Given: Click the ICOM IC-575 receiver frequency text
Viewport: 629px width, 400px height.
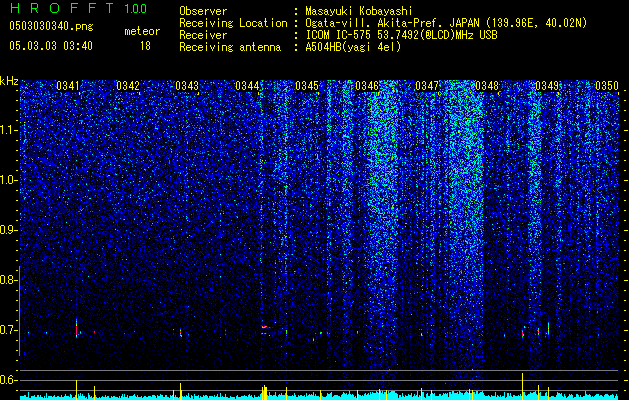Looking at the screenshot, I should coord(401,35).
